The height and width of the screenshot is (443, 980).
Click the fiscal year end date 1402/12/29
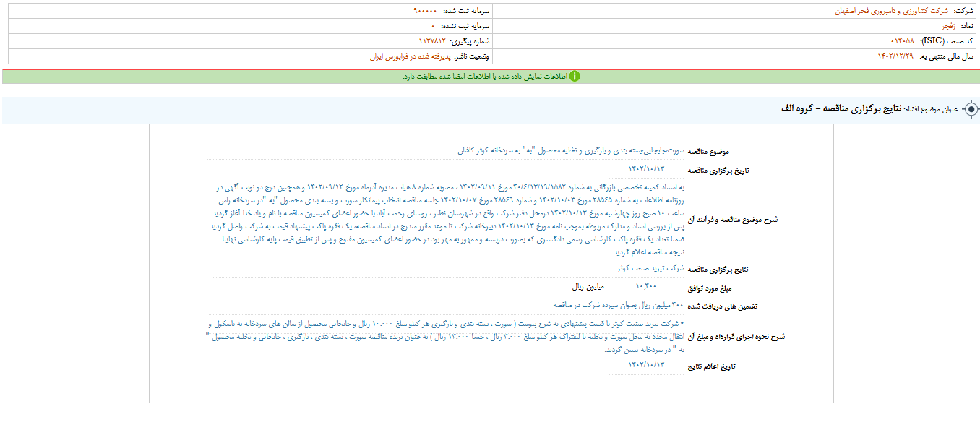[x=895, y=56]
